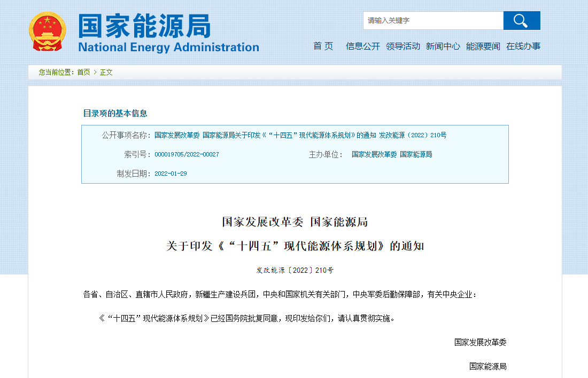Open the 信息公开 navigation menu
The width and height of the screenshot is (588, 378).
click(362, 46)
